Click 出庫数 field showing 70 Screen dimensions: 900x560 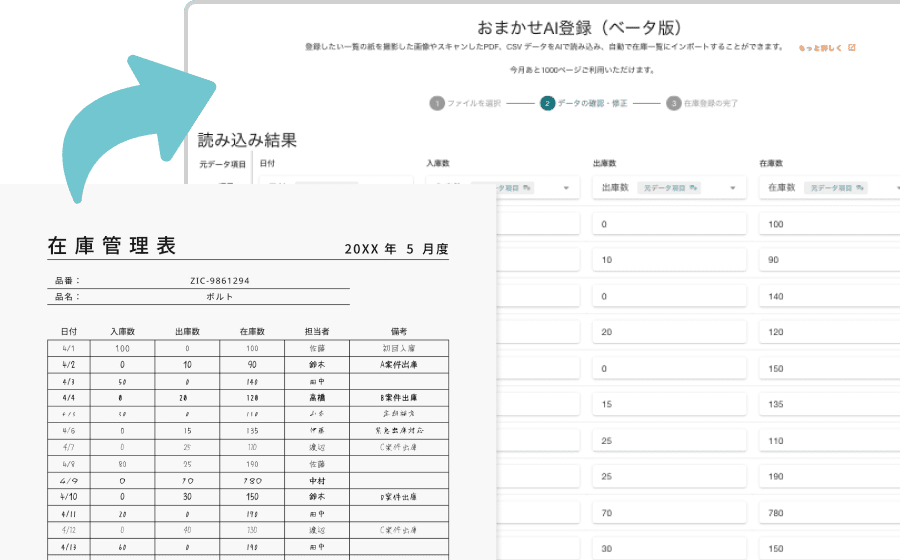(668, 512)
